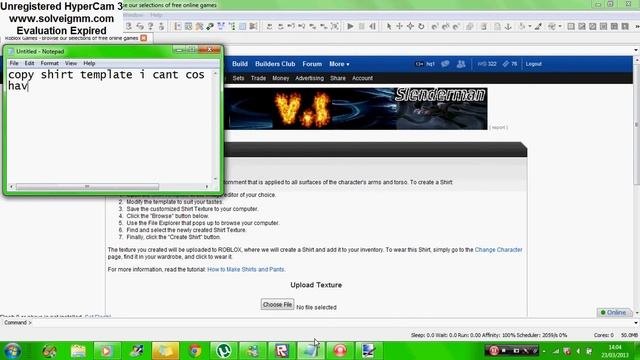
Task: Click the Robux balance 322 in header
Action: tap(487, 64)
